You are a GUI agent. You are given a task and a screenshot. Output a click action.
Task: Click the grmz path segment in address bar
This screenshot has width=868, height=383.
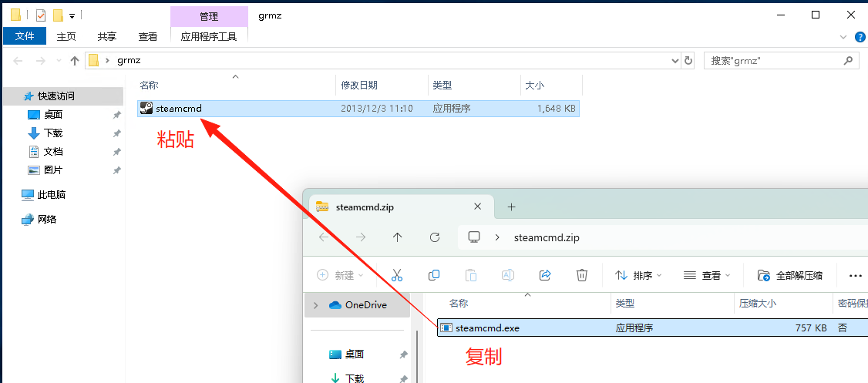pos(130,61)
